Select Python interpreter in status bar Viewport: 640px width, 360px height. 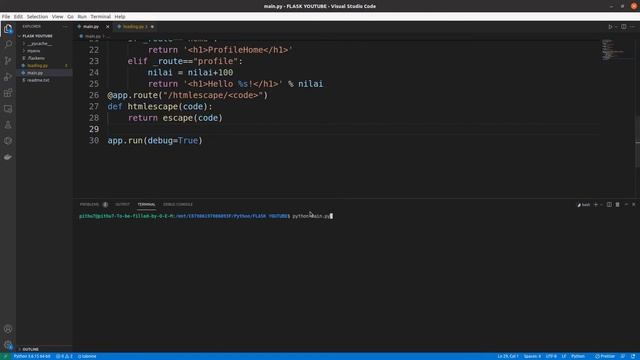[32, 356]
